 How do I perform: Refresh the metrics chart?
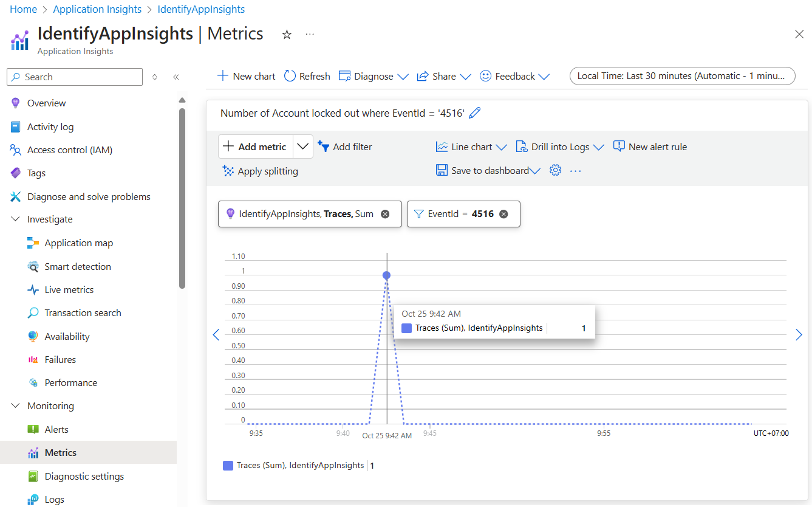tap(307, 76)
